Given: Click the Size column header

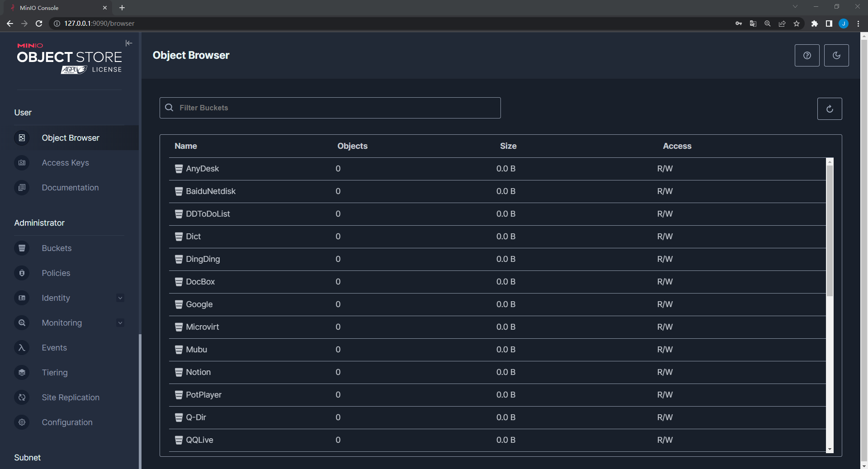Looking at the screenshot, I should 508,146.
